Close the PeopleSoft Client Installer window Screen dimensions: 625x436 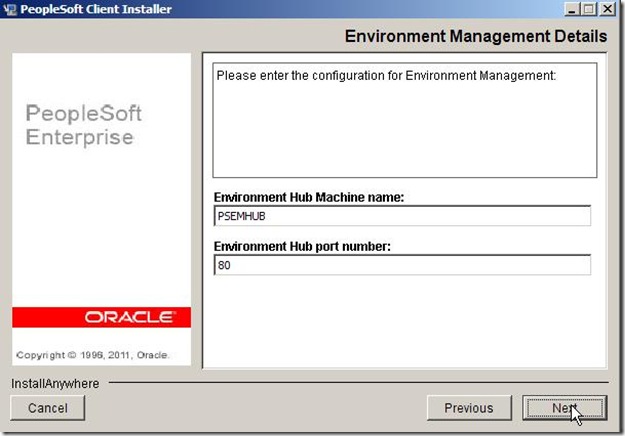pyautogui.click(x=609, y=9)
